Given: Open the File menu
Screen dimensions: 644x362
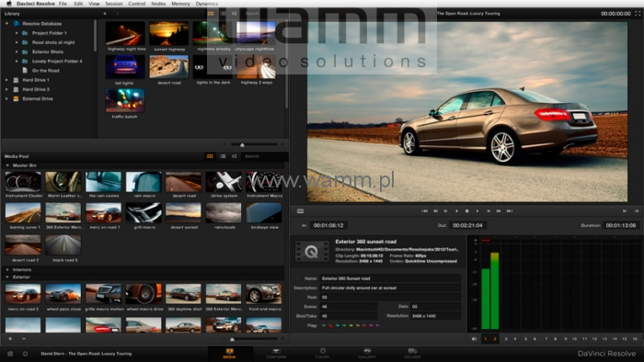Looking at the screenshot, I should (x=63, y=4).
